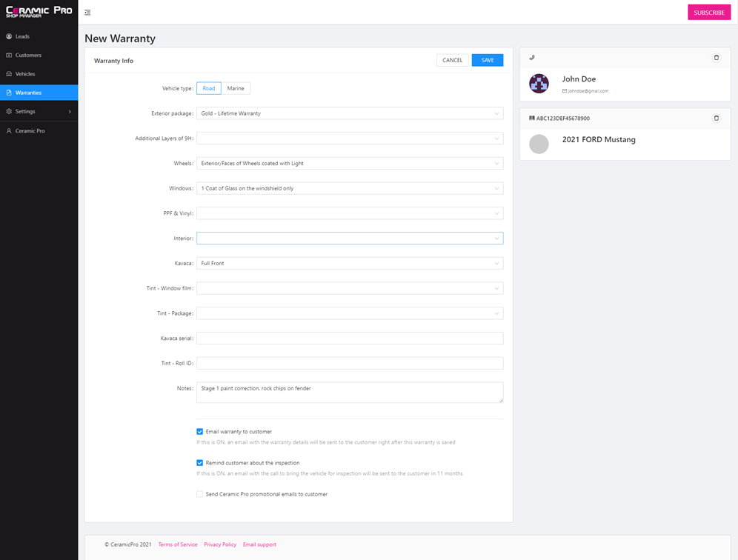Click the Leads sidebar icon
738x560 pixels.
click(9, 36)
